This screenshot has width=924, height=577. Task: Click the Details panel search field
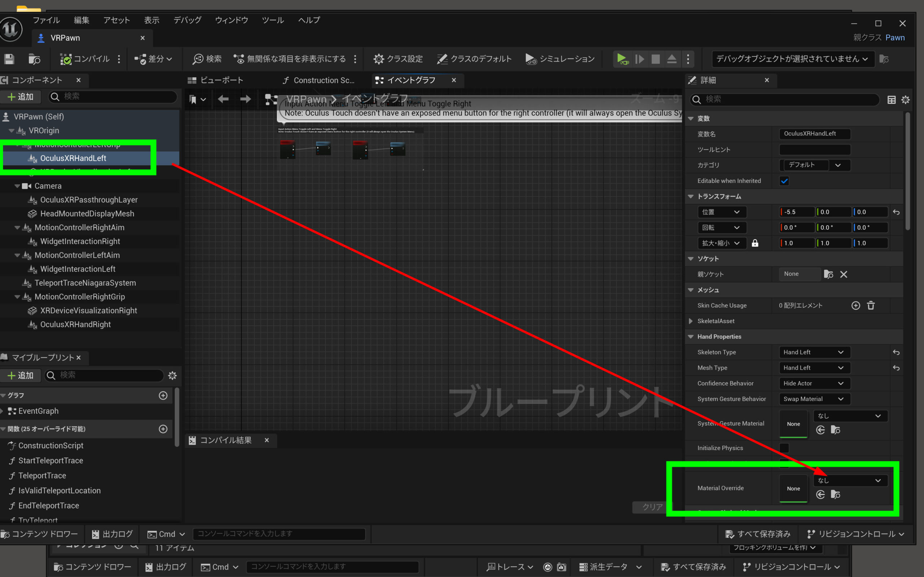pos(786,99)
